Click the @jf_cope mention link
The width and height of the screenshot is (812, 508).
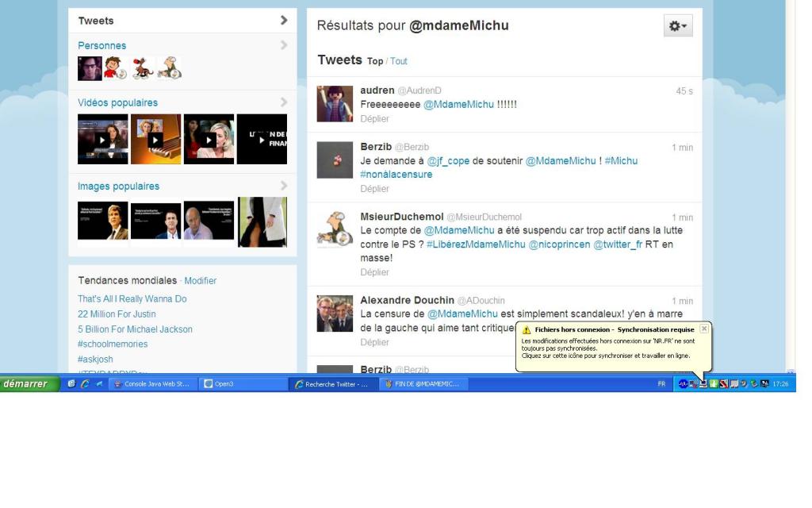(x=448, y=161)
